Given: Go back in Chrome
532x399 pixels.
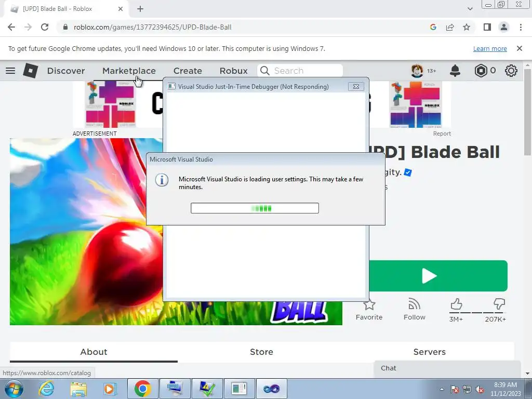Looking at the screenshot, I should point(11,27).
